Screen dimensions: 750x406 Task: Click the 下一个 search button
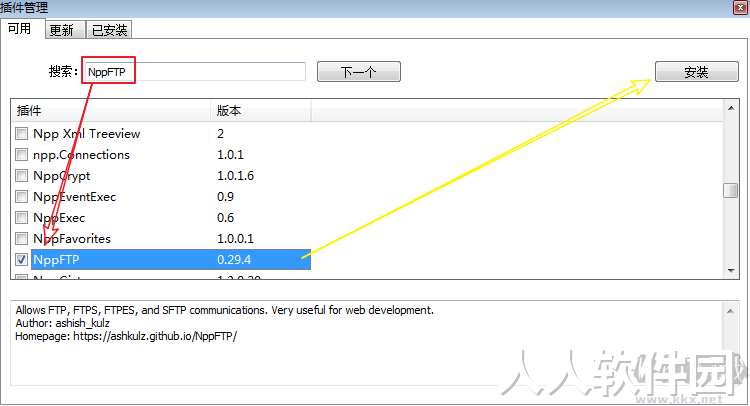[358, 72]
